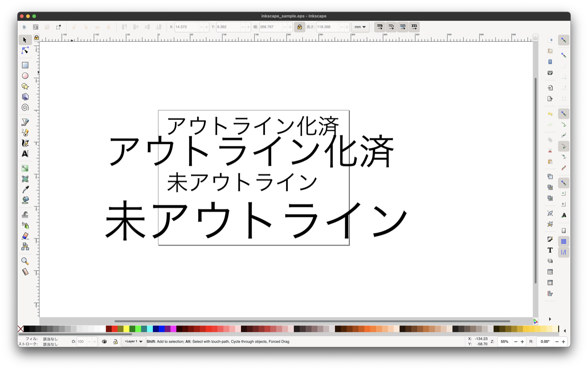The height and width of the screenshot is (370, 588).
Task: Expand the hidden commands arrow on right
Action: [550, 319]
